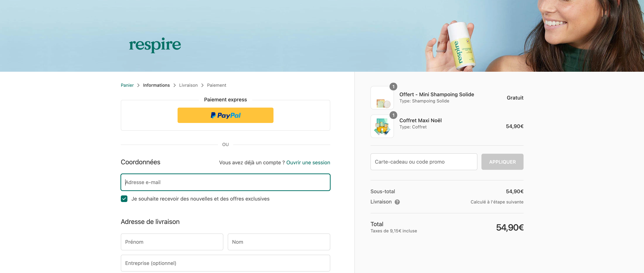Click the newsletter checkbox label text
Viewport: 644px width, 273px height.
point(200,199)
